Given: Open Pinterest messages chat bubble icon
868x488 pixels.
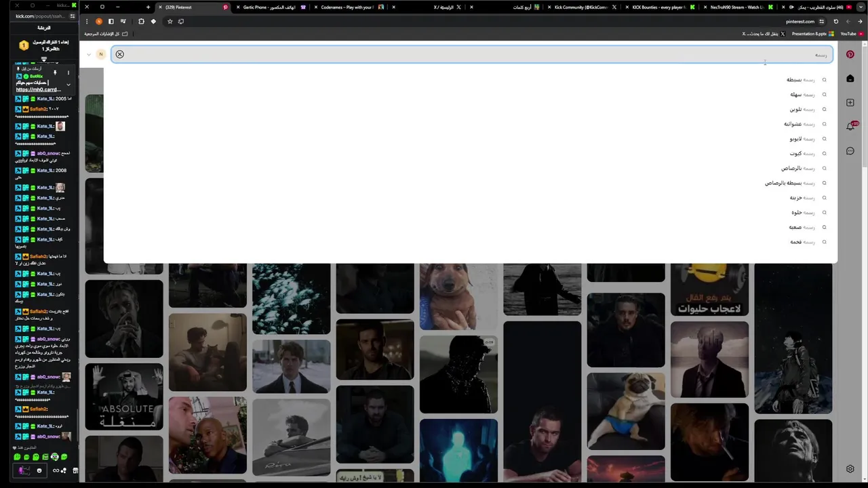Looking at the screenshot, I should 850,150.
